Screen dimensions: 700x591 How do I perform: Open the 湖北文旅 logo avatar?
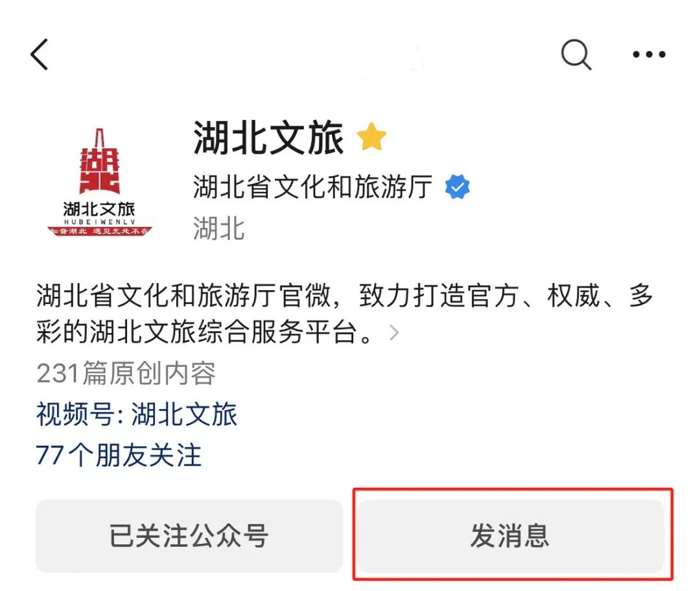(x=100, y=182)
